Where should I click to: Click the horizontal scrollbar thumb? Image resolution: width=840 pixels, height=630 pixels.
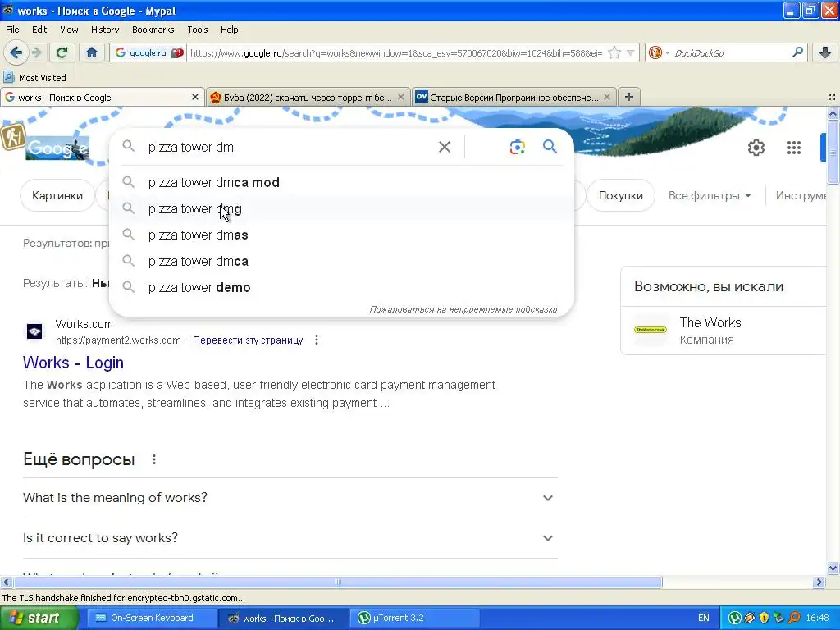[x=337, y=582]
